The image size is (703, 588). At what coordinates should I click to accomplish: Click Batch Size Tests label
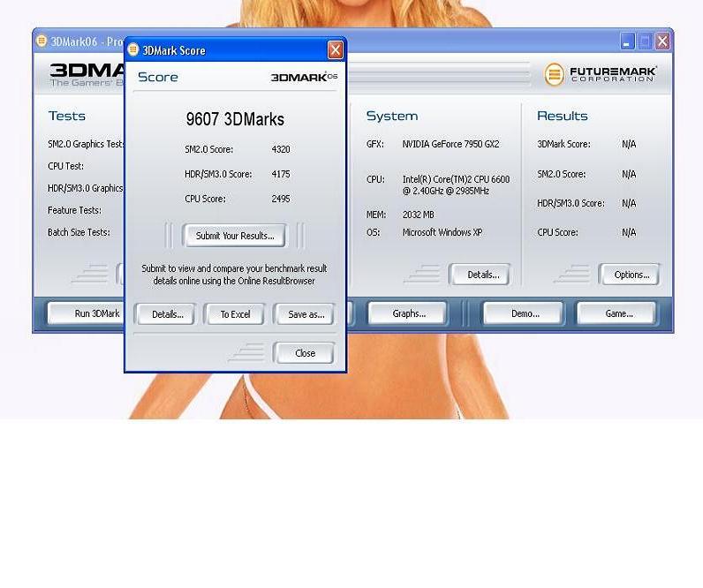(x=79, y=232)
